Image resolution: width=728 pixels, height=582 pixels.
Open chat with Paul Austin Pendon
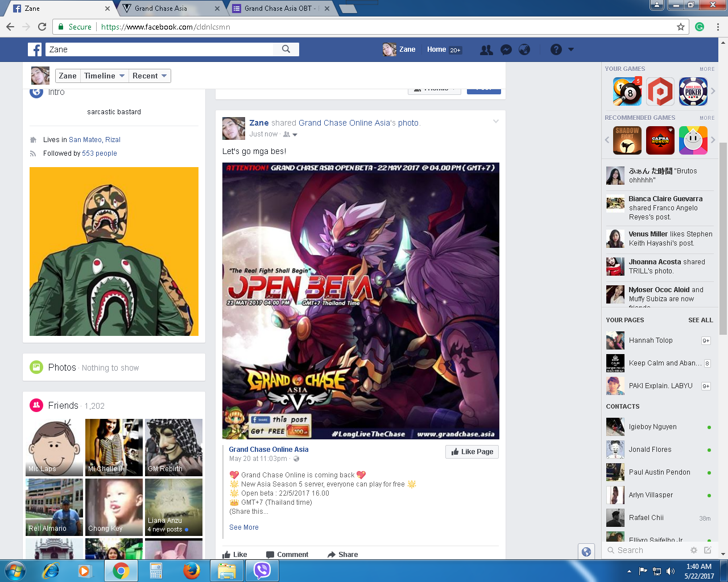660,472
